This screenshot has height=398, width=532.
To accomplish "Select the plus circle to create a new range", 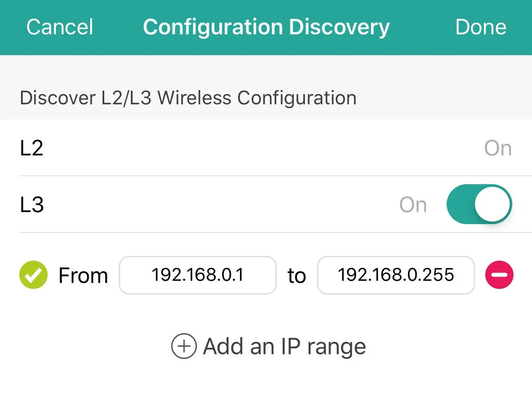I will tap(184, 346).
